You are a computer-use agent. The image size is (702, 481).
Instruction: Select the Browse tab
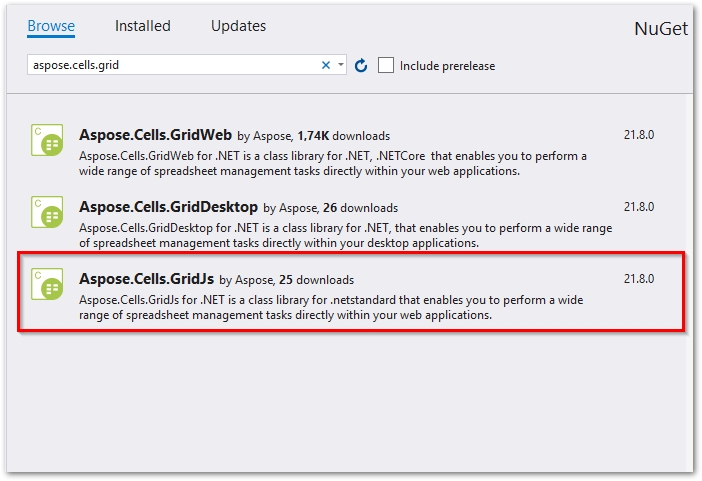[x=51, y=26]
